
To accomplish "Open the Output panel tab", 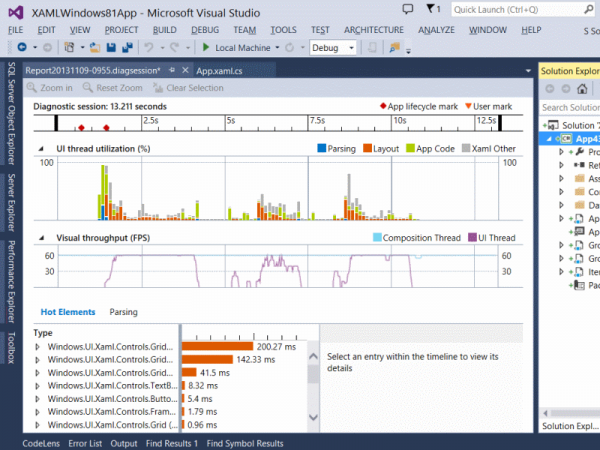I will 124,443.
